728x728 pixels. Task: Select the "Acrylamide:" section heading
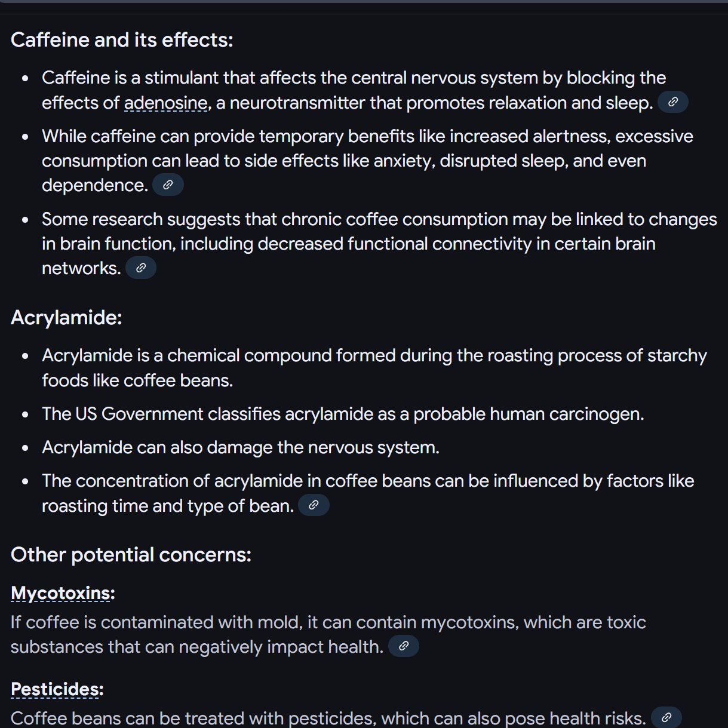(x=66, y=318)
